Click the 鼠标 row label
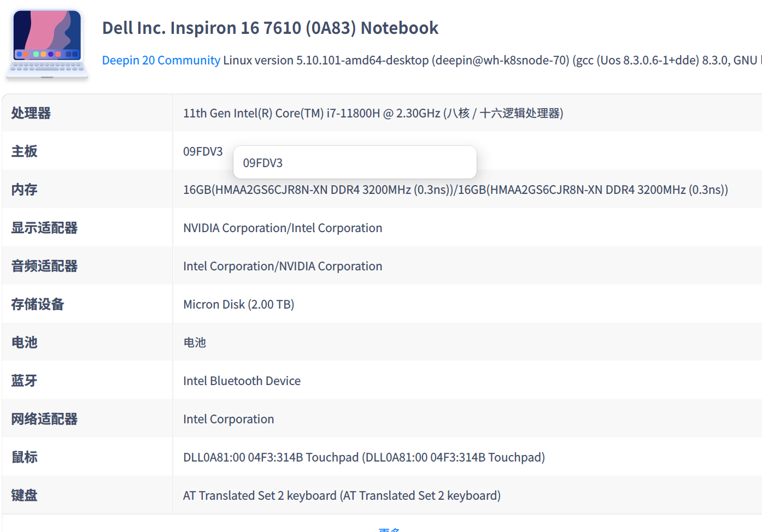Screen dimensions: 762x532 25,457
